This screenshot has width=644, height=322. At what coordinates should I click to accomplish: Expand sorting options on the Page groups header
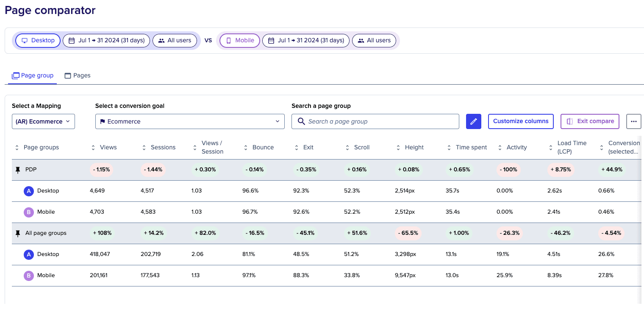(x=17, y=147)
